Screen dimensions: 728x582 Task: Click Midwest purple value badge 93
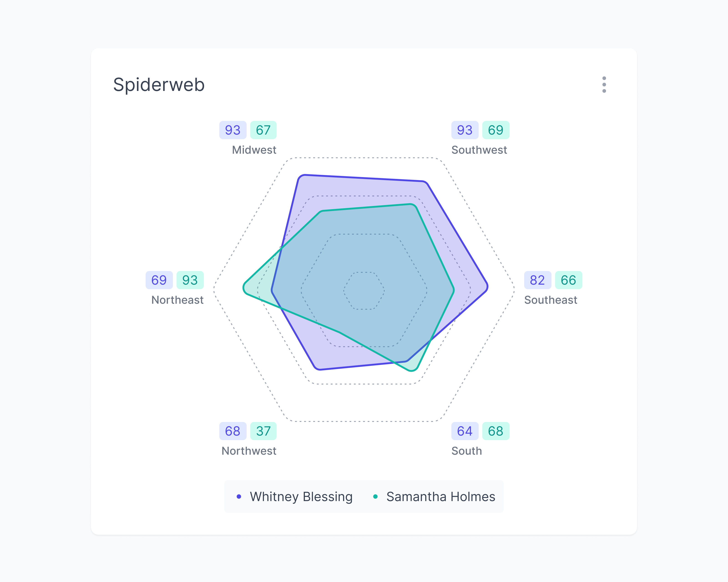[233, 130]
